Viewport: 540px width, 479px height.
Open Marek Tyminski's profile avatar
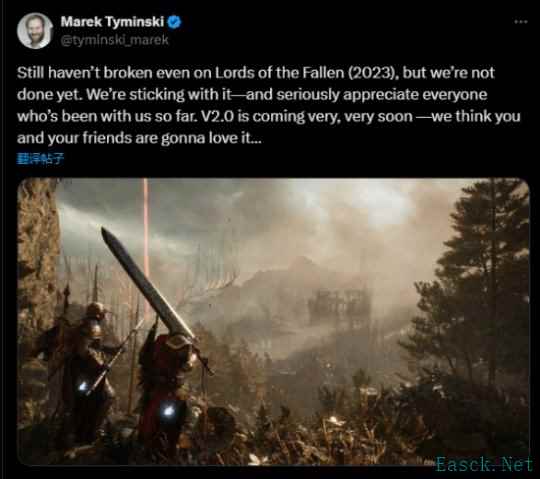click(34, 31)
